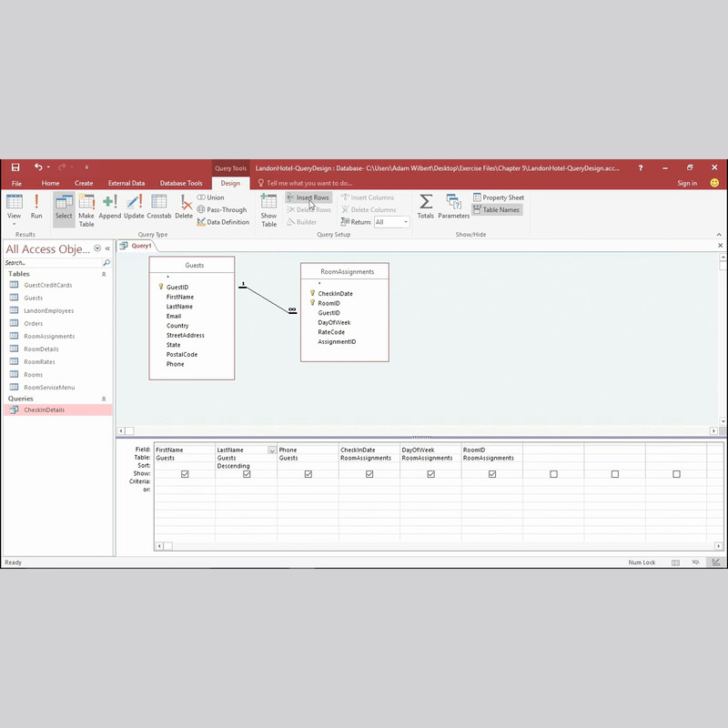Click the Datasheet view icon in status bar

[x=675, y=562]
